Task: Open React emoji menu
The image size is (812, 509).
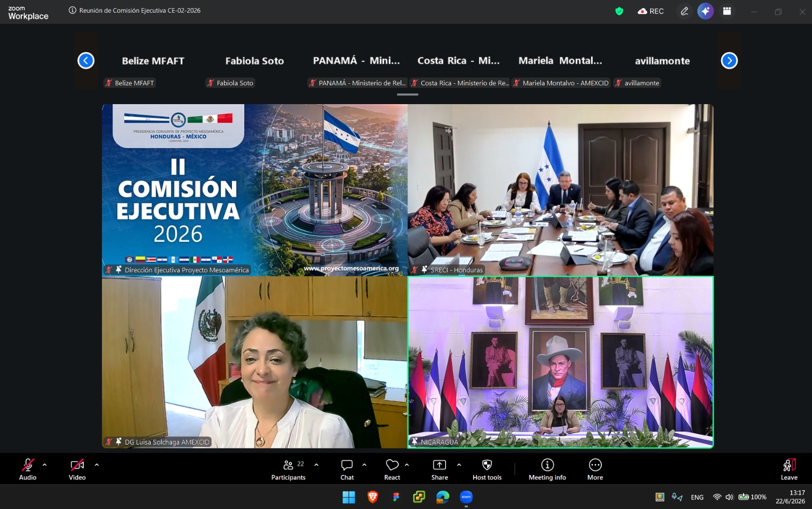Action: (x=392, y=469)
